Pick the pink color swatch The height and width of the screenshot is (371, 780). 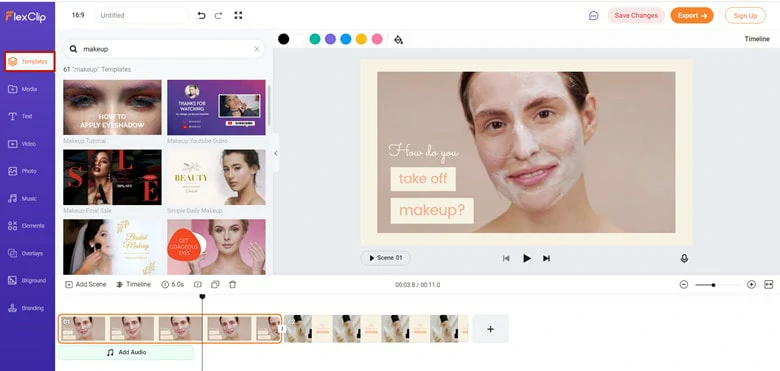(377, 39)
